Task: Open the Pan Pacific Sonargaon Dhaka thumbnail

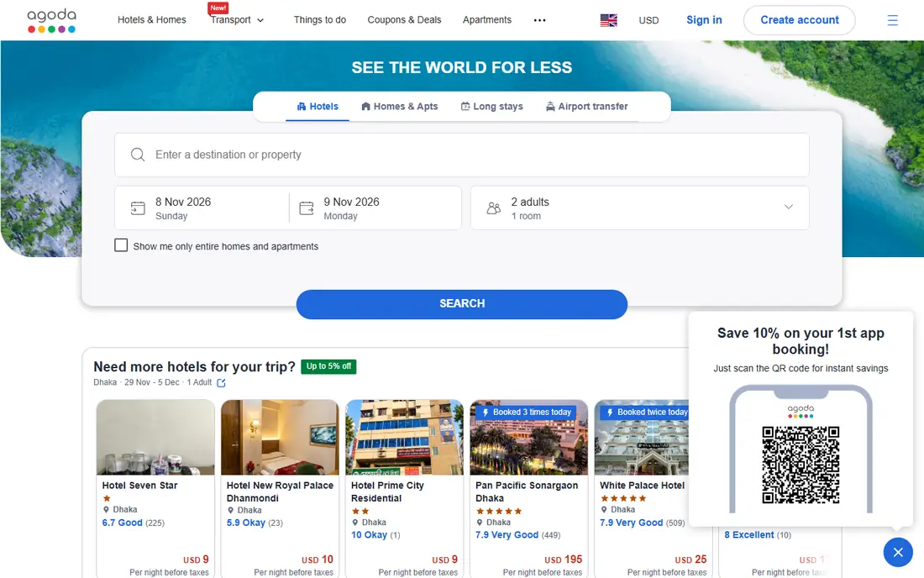Action: (528, 437)
